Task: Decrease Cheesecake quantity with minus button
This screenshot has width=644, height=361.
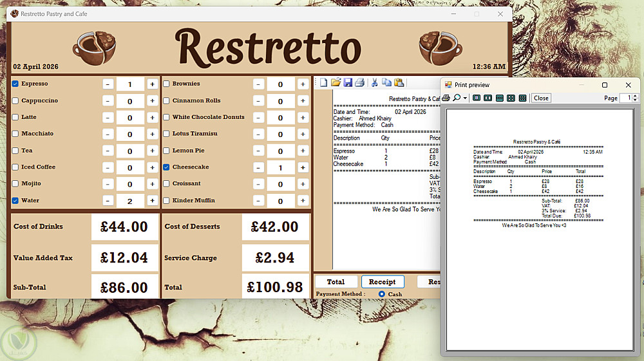Action: pyautogui.click(x=258, y=167)
